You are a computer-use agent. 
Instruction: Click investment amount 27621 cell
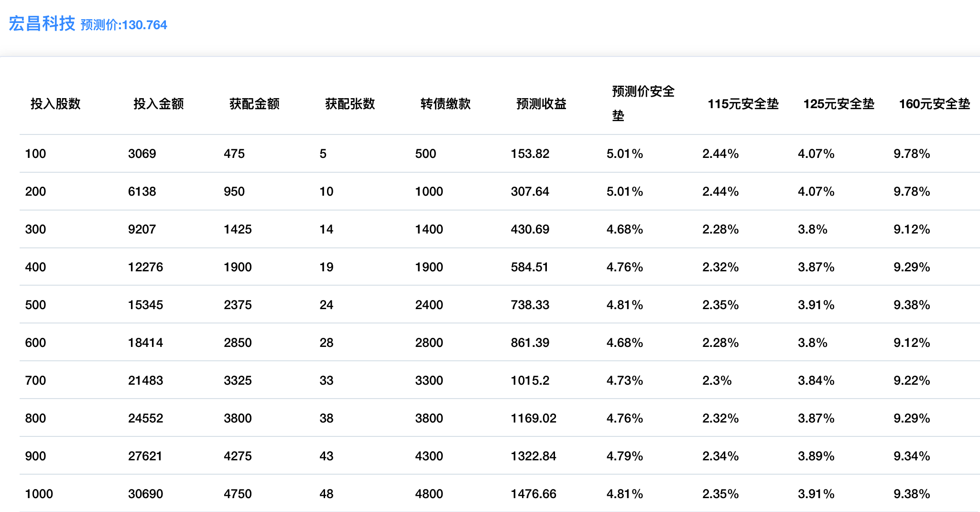pyautogui.click(x=145, y=456)
